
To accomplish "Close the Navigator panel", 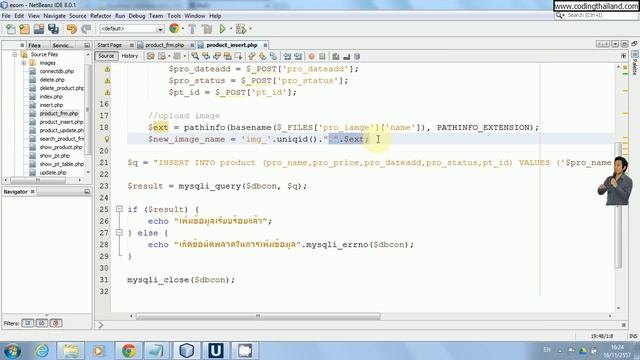I will tap(33, 191).
